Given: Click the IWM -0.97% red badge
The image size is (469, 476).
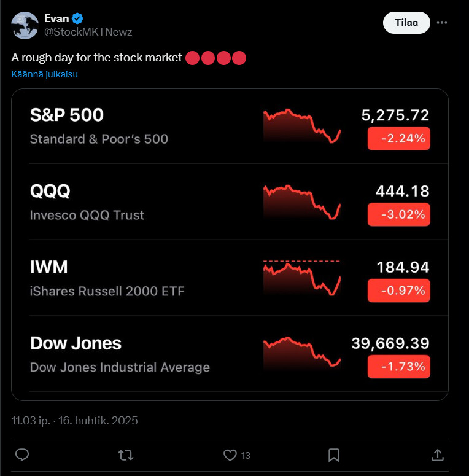Looking at the screenshot, I should coord(398,291).
